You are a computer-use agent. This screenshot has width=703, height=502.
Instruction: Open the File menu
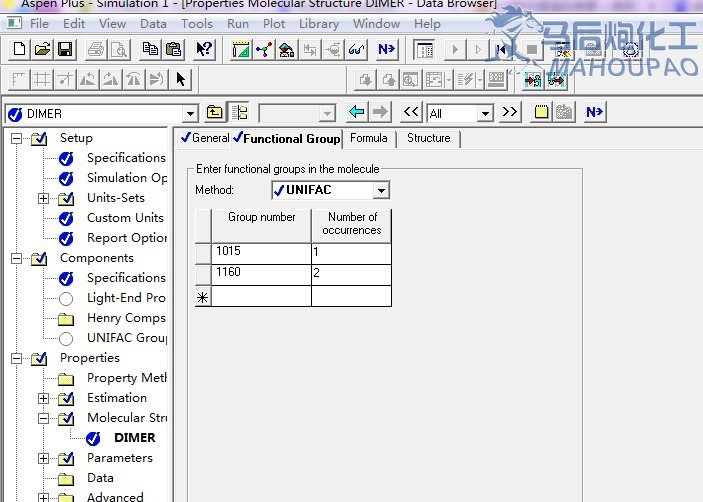pyautogui.click(x=39, y=23)
